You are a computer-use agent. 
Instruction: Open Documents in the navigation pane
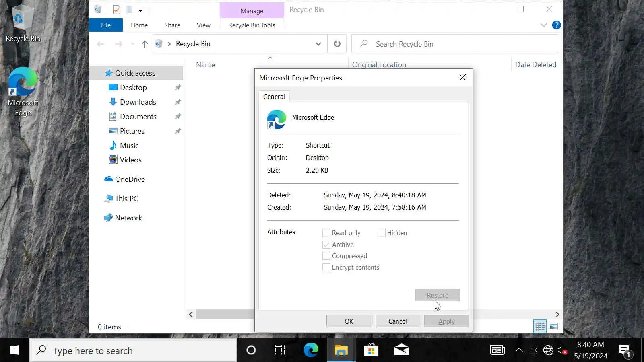point(138,117)
